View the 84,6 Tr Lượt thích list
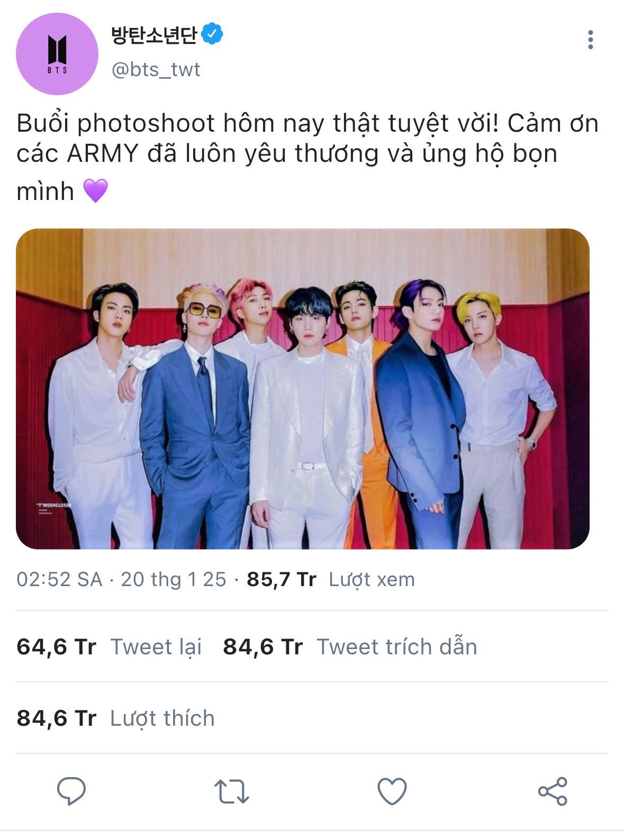624x840 pixels. tap(115, 718)
